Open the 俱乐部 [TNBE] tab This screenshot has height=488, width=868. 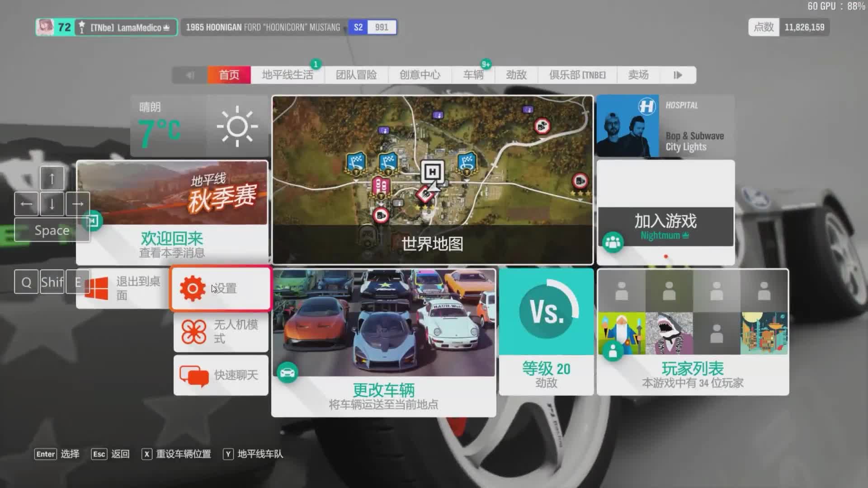coord(577,75)
